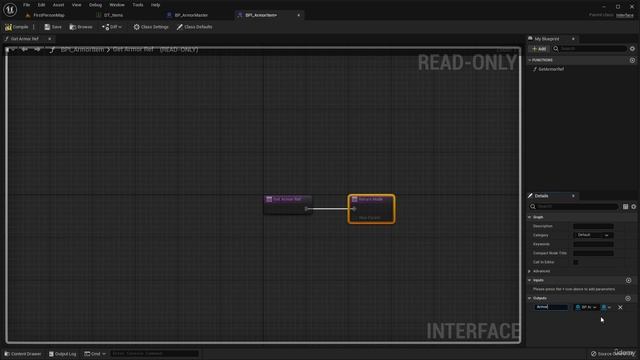Open the File menu
The height and width of the screenshot is (360, 640).
(27, 5)
